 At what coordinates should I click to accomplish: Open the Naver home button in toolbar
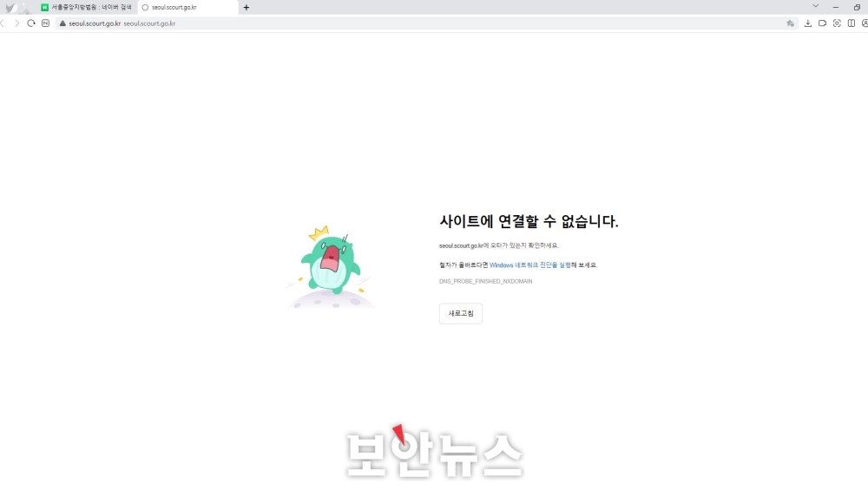[45, 23]
